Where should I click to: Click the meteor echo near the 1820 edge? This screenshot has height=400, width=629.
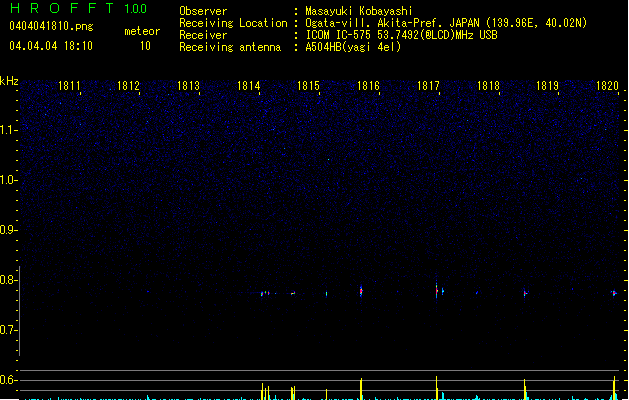(x=614, y=293)
